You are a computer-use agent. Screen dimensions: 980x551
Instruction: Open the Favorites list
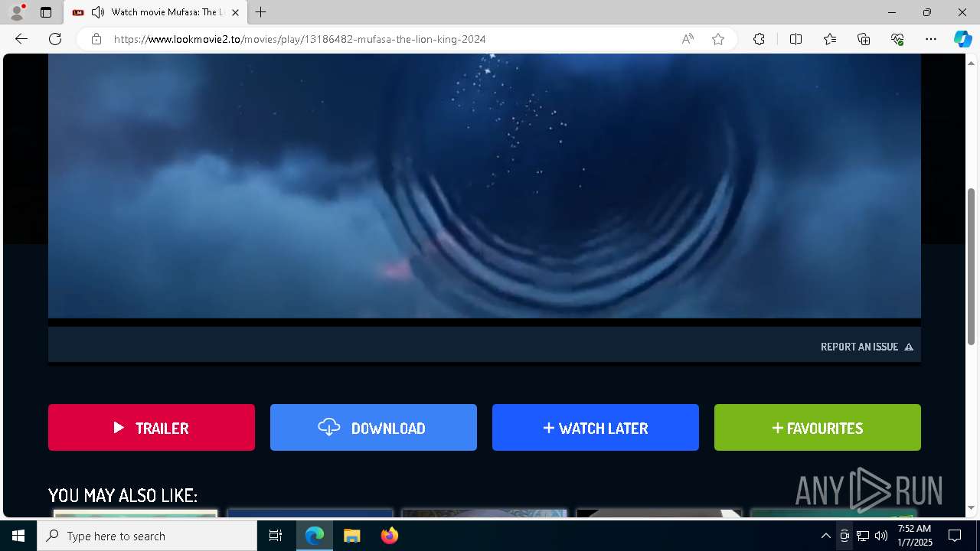[830, 39]
